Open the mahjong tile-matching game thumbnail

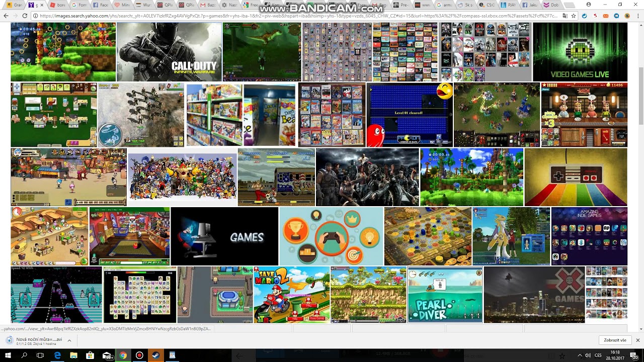(140, 295)
